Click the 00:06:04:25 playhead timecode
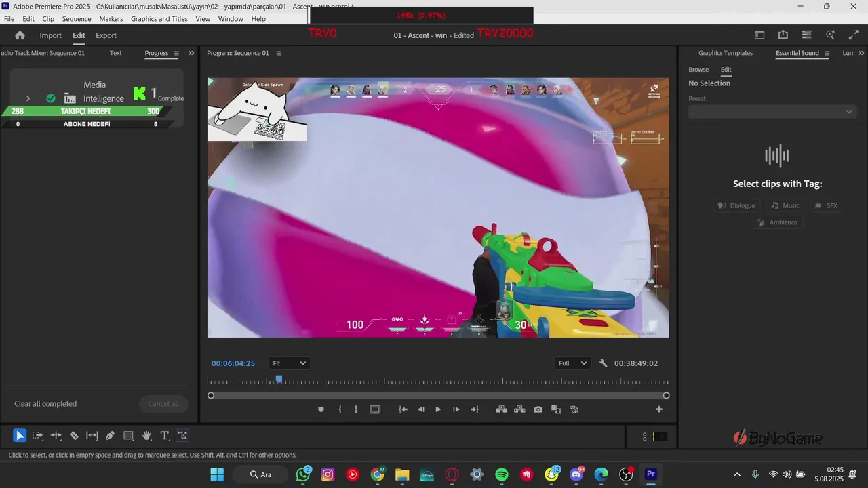868x488 pixels. (x=233, y=363)
